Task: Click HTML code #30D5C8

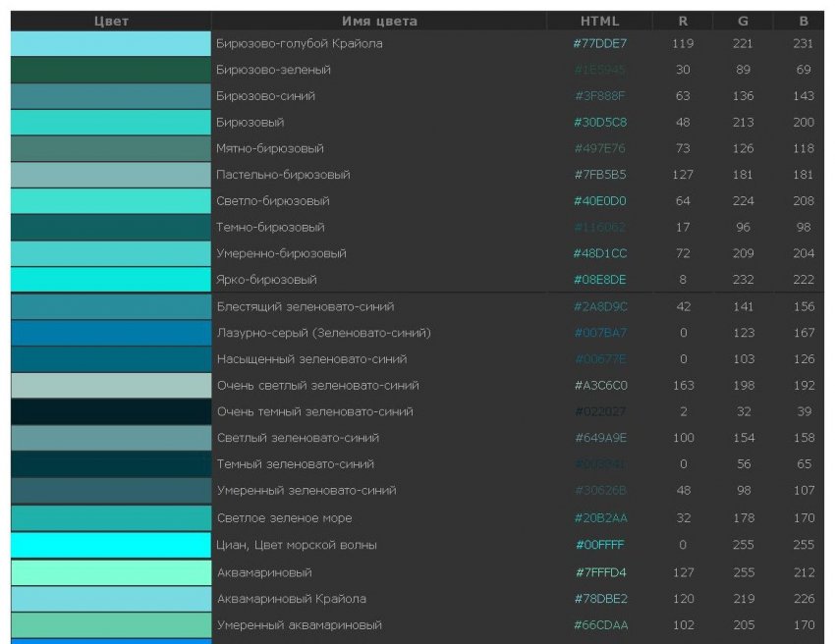Action: pyautogui.click(x=600, y=123)
